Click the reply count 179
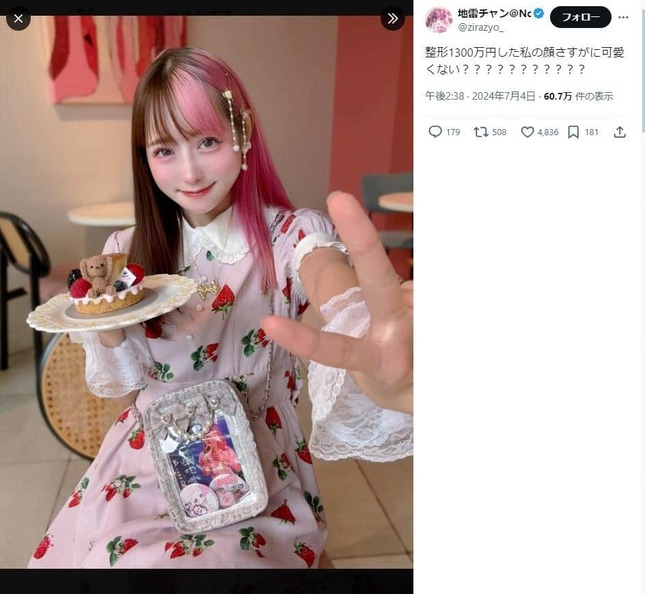Image resolution: width=645 pixels, height=594 pixels. [453, 132]
